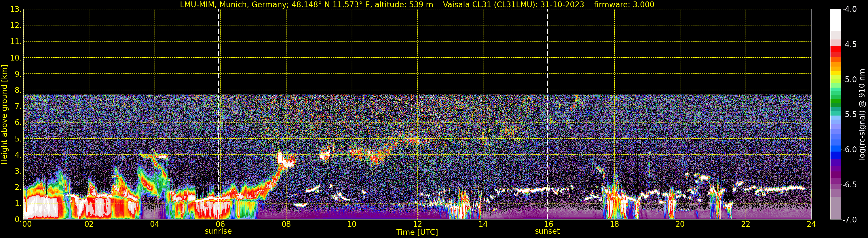Click the colorbar tick label '-4.0'
The width and height of the screenshot is (868, 238).
849,10
